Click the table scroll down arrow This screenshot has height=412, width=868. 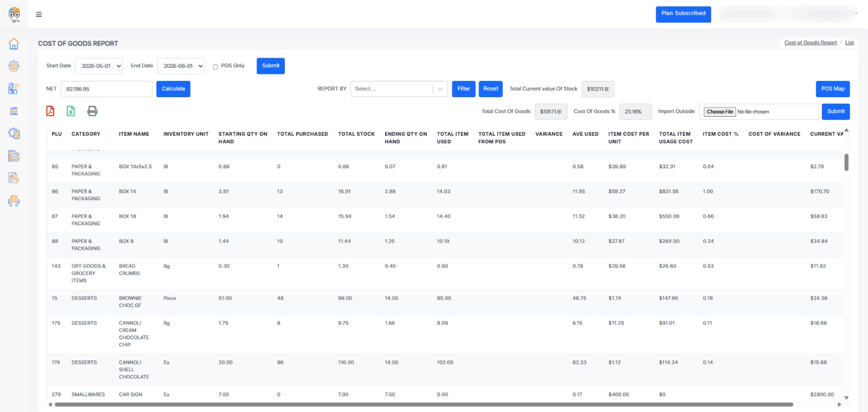[x=846, y=398]
